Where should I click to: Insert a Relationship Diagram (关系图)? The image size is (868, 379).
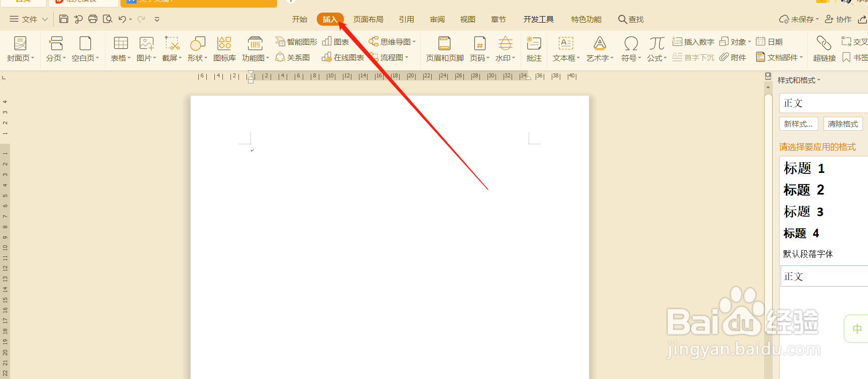293,57
